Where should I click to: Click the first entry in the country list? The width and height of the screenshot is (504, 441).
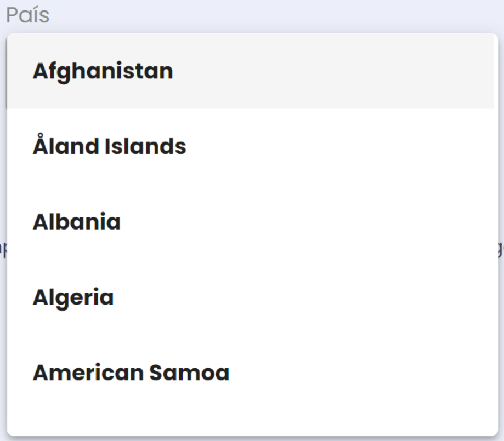pos(103,71)
